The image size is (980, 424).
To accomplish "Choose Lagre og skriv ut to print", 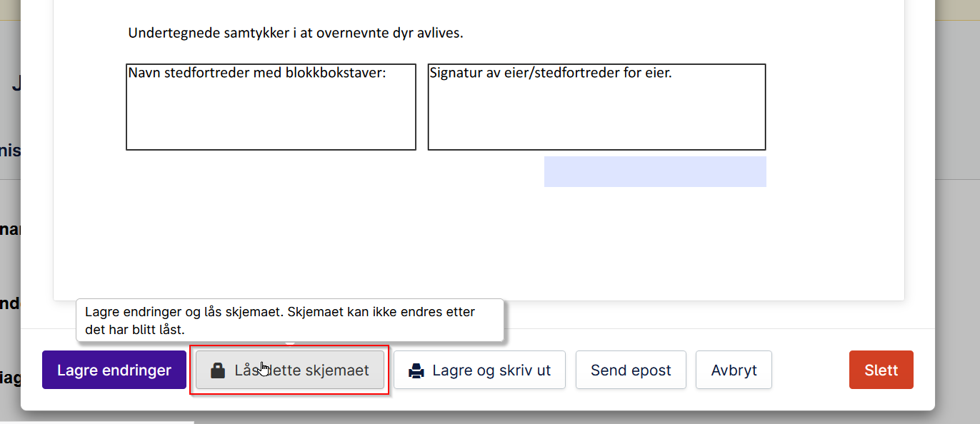I will click(479, 370).
